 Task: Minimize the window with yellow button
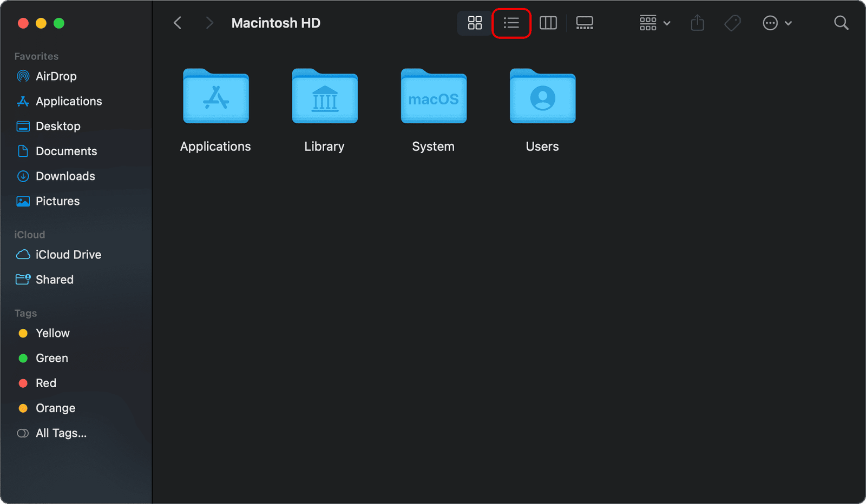(41, 23)
